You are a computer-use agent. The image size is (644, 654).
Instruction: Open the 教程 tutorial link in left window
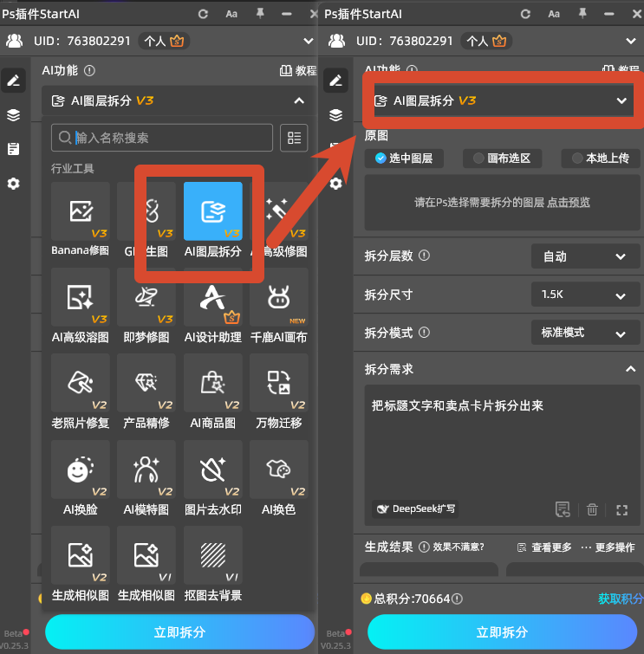point(298,70)
